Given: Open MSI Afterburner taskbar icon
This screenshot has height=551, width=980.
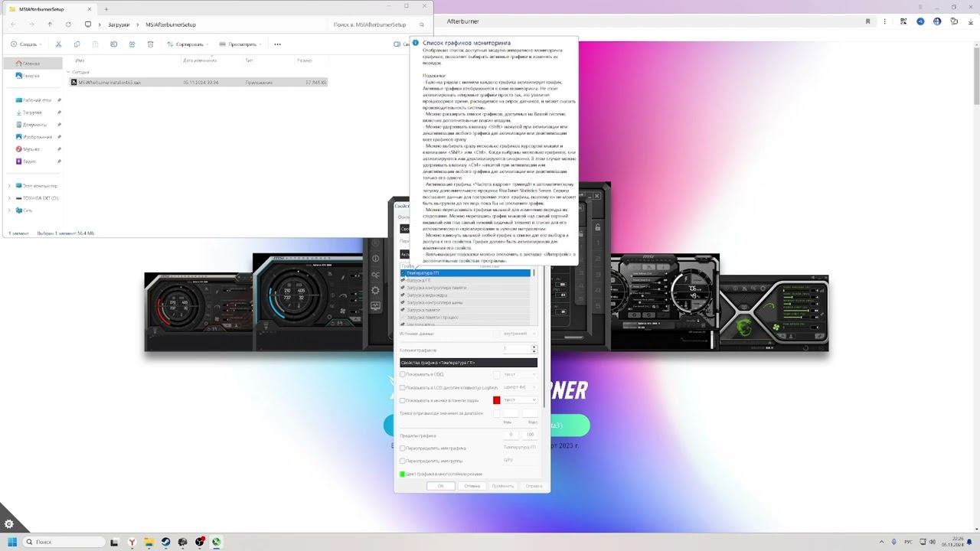Looking at the screenshot, I should coord(217,542).
